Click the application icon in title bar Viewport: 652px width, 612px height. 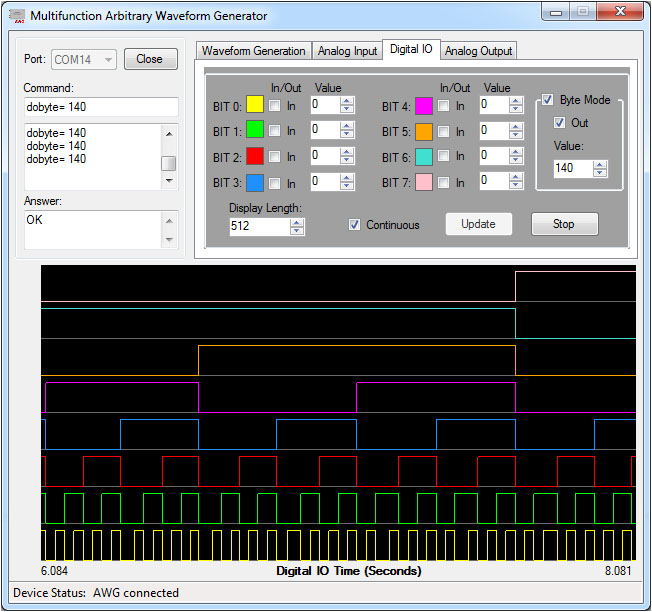(17, 16)
